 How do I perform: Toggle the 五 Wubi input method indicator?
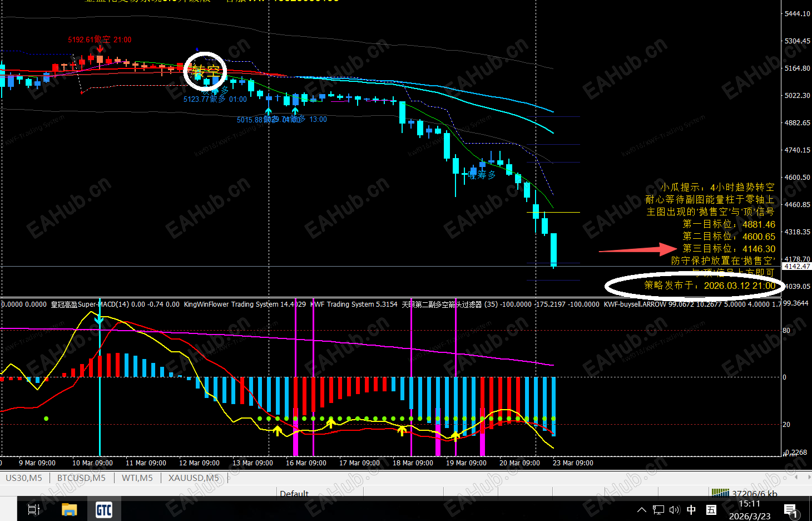[711, 510]
